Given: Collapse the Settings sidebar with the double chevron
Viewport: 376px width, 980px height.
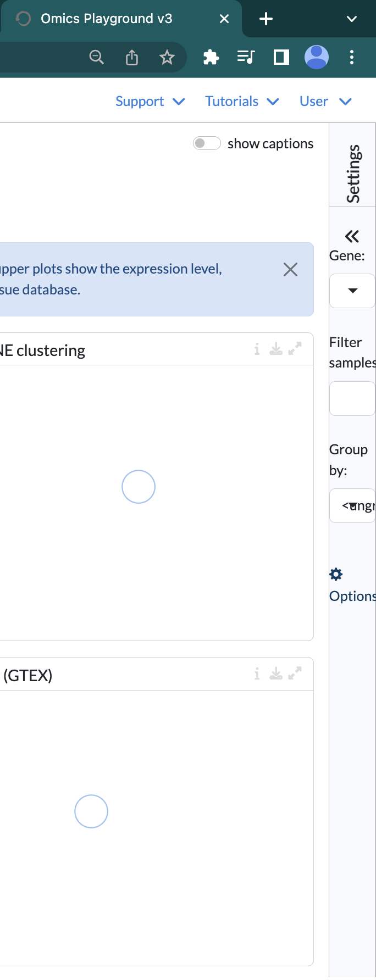Looking at the screenshot, I should (352, 235).
